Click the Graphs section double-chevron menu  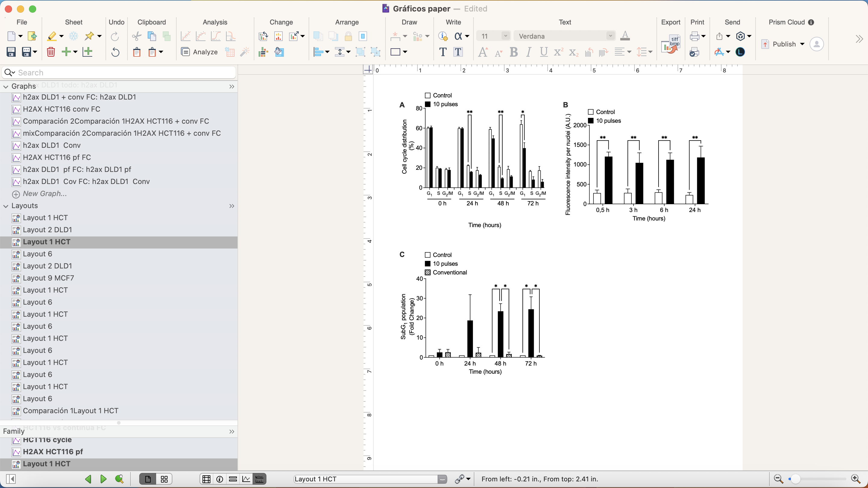pyautogui.click(x=231, y=86)
